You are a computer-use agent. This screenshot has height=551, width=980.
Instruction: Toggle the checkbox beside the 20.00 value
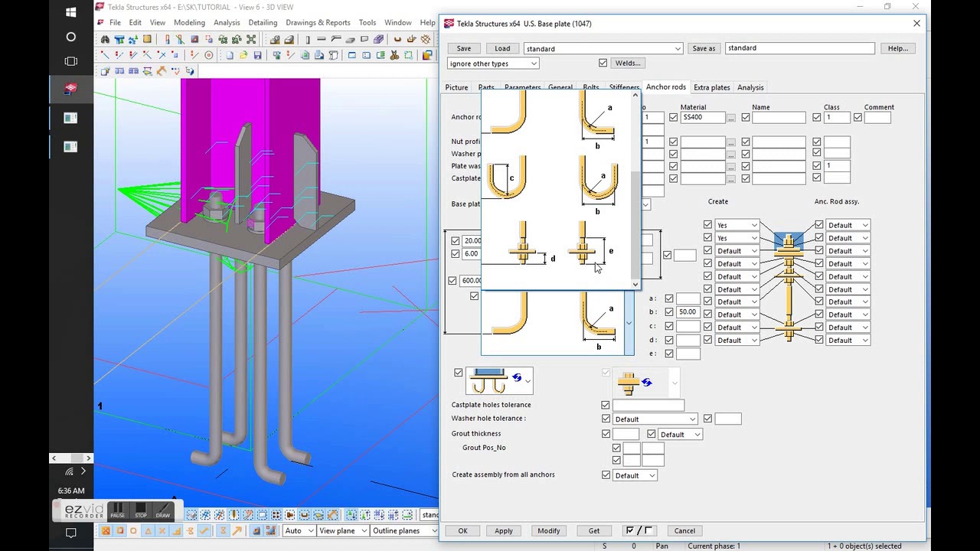point(456,240)
